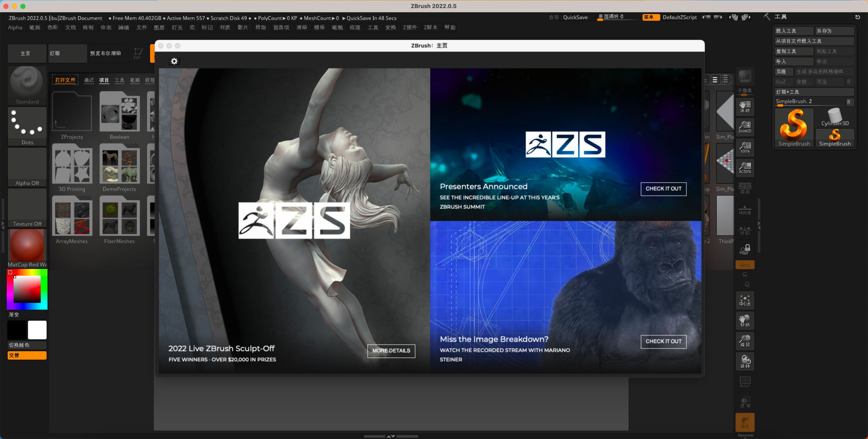
Task: Toggle the orange XYZ rotation button
Action: 745,265
